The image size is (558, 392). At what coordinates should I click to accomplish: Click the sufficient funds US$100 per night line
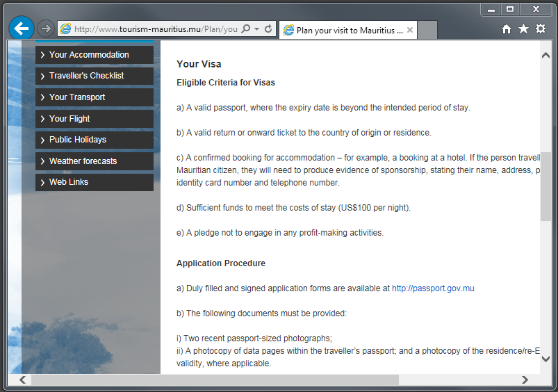(293, 208)
